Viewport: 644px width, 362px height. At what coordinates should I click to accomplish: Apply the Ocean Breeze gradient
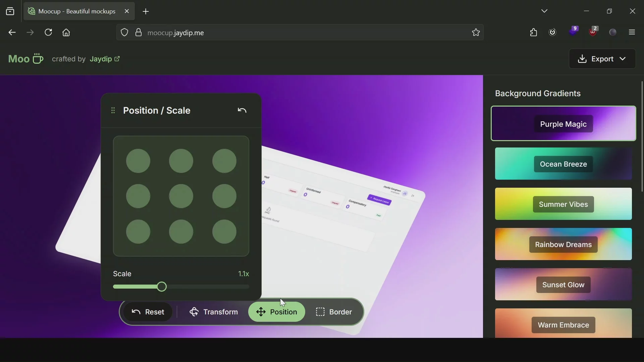[563, 164]
